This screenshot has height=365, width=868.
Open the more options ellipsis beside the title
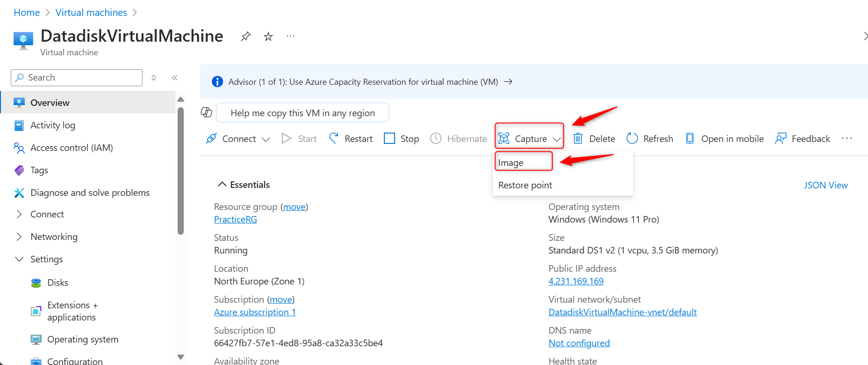coord(291,36)
